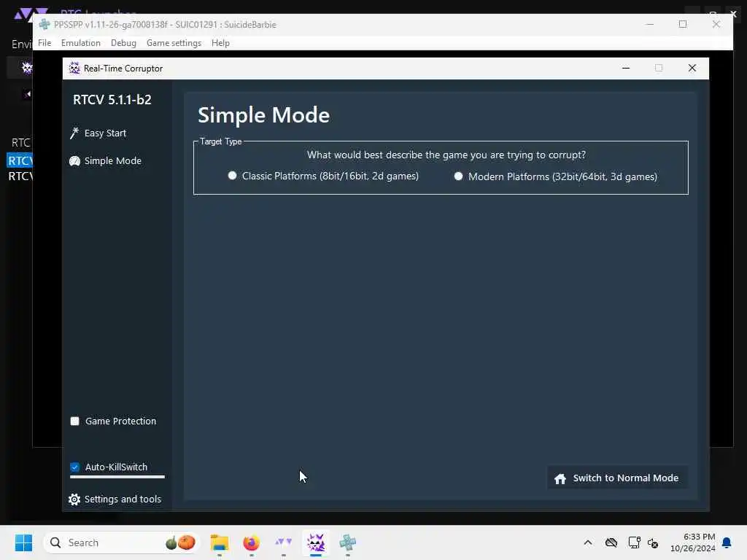Open the notifications bell icon
747x560 pixels.
[x=727, y=542]
